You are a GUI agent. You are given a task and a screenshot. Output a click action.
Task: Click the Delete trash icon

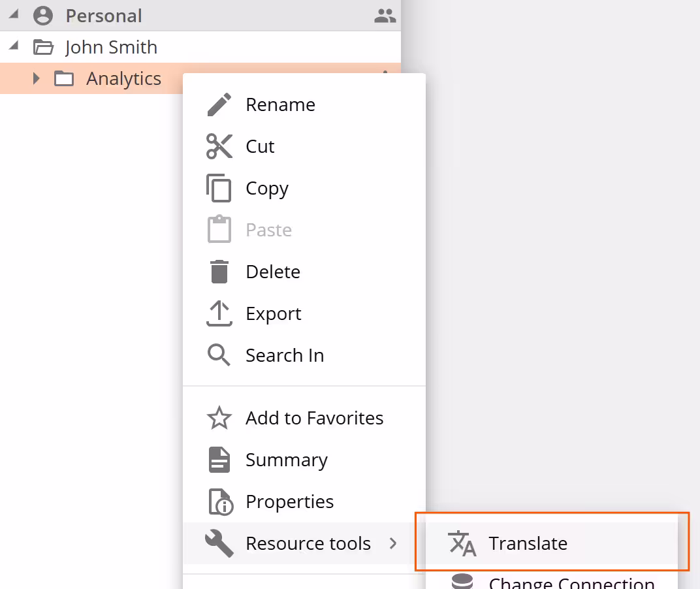point(219,271)
